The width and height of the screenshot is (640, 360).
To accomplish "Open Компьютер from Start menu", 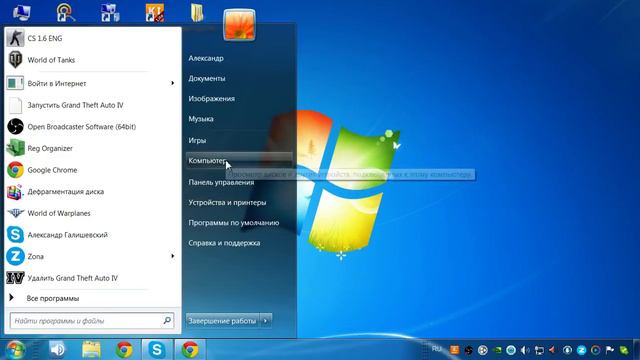I will [239, 161].
